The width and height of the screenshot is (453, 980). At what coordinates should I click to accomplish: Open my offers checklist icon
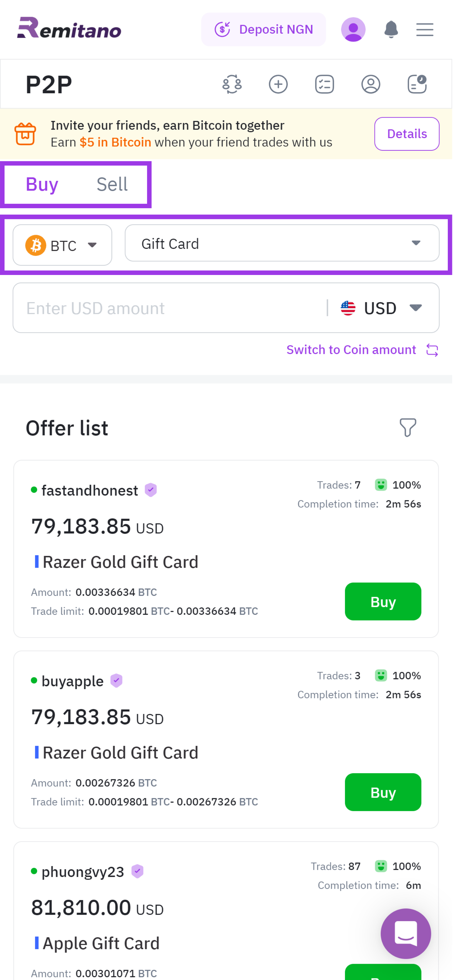[324, 84]
